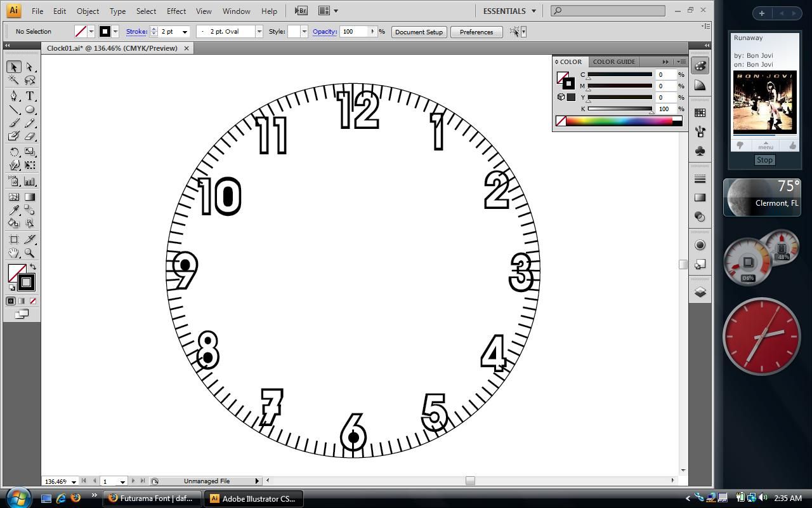Switch to the COLOR GUIDE tab
812x508 pixels.
(x=613, y=62)
